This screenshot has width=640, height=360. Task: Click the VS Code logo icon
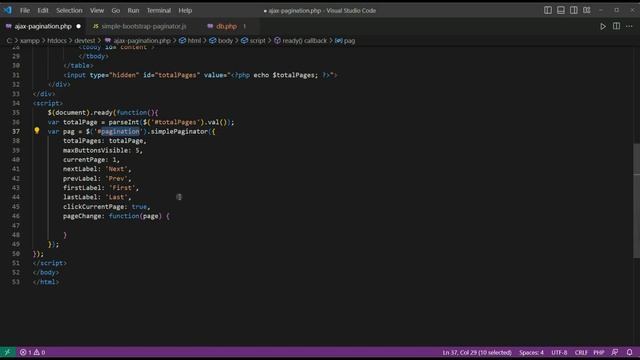tap(7, 10)
